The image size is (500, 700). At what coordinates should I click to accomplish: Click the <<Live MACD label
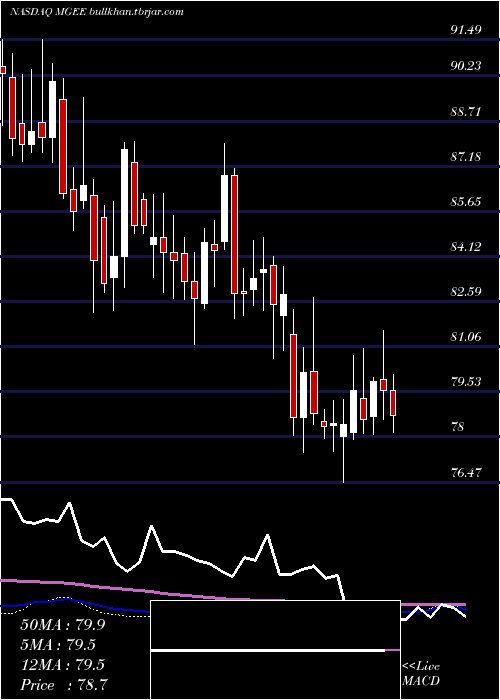coord(421,674)
